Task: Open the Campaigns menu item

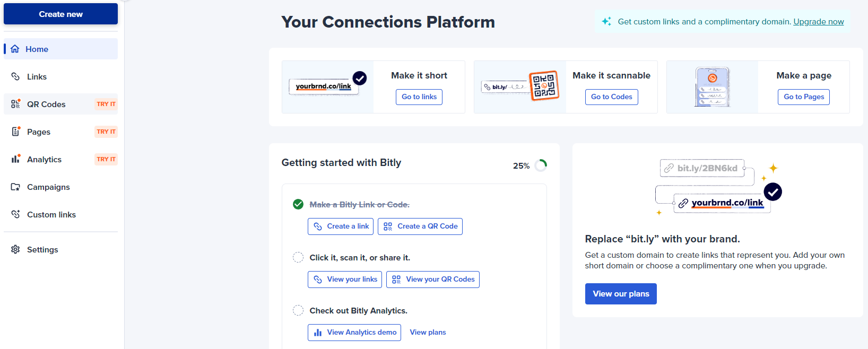Action: point(48,187)
